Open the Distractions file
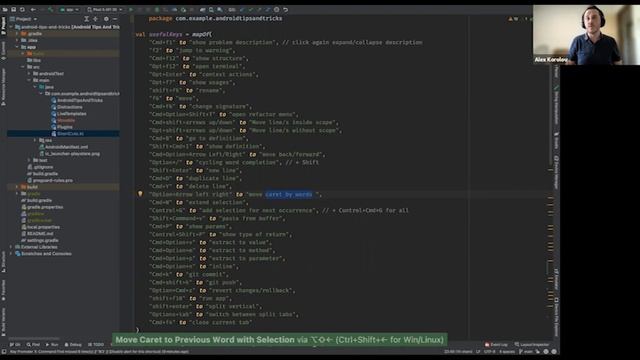Image resolution: width=640 pixels, height=360 pixels. [x=67, y=107]
